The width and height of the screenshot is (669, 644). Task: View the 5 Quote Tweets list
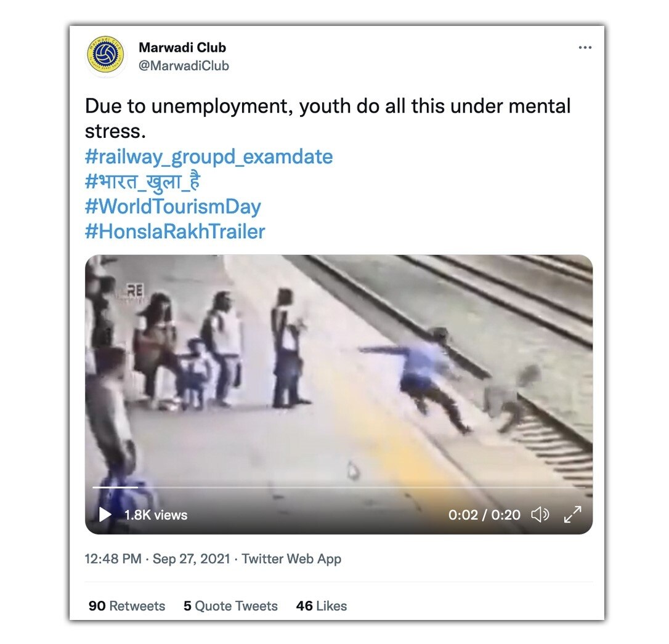point(230,606)
